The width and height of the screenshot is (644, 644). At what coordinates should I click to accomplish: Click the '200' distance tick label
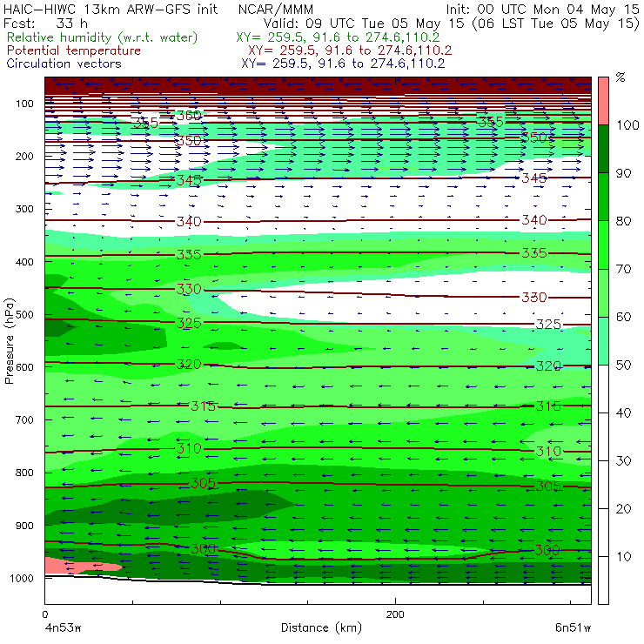coord(395,614)
